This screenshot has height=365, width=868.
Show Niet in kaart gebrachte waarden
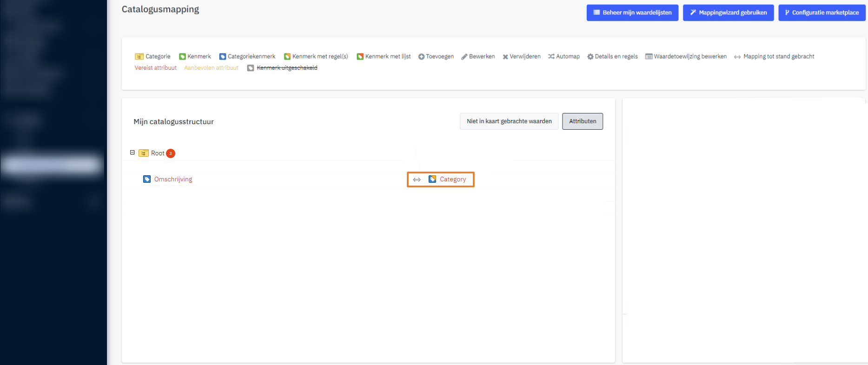click(x=509, y=121)
